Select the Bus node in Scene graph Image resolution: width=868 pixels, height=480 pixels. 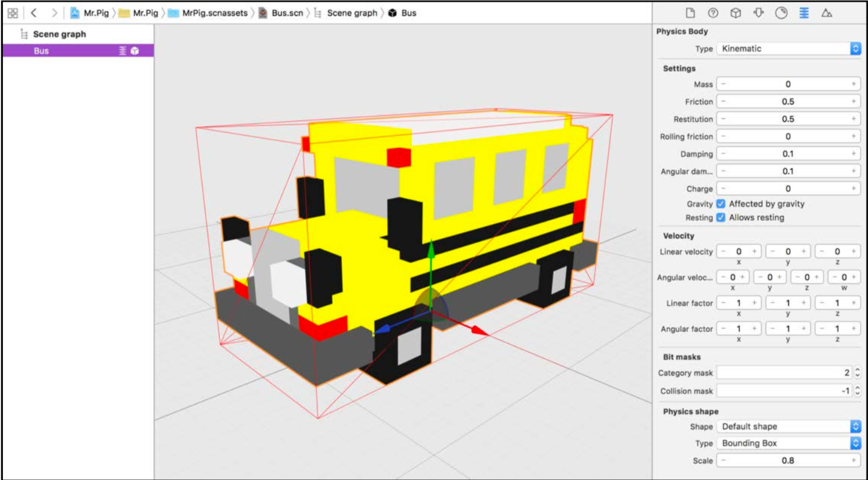tap(78, 51)
